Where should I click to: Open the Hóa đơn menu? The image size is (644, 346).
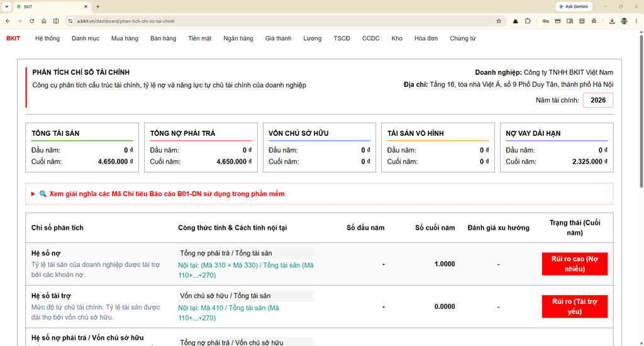coord(426,38)
